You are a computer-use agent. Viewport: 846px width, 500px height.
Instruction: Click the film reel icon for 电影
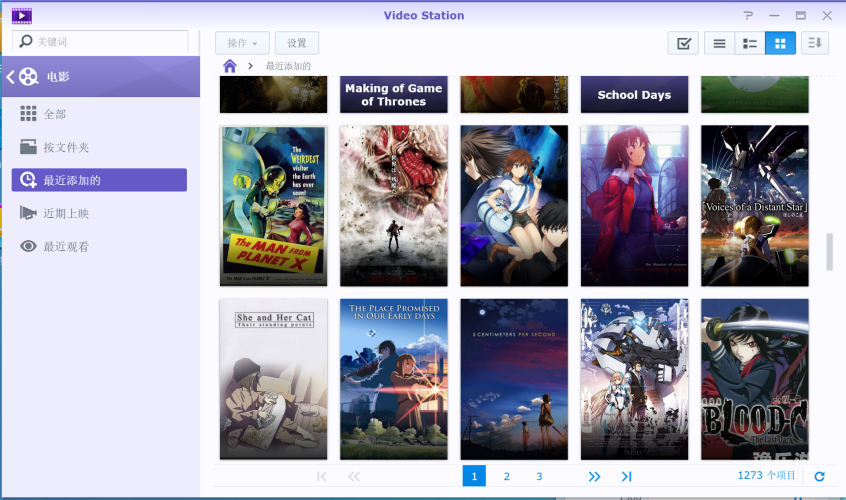pos(29,77)
